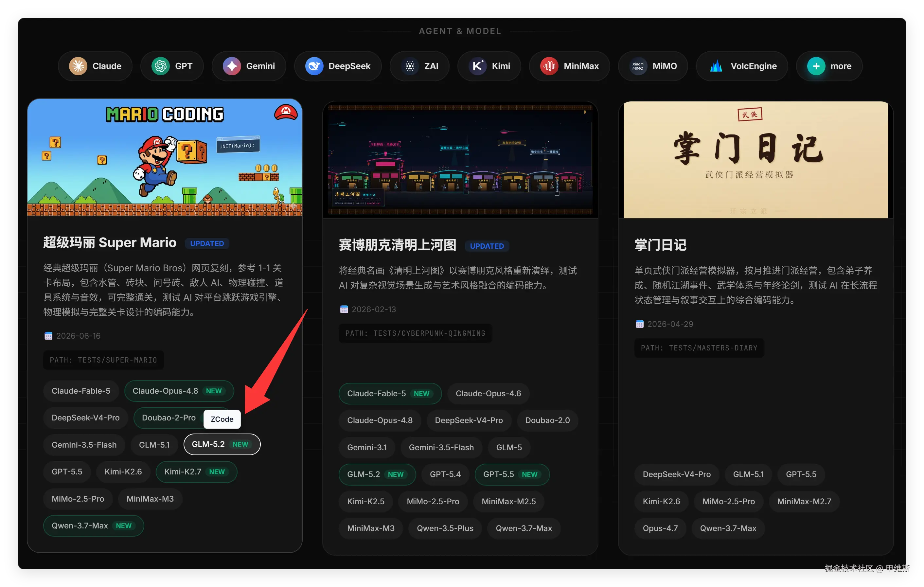The width and height of the screenshot is (924, 587).
Task: Pick the Qwen-3.5-Plus tag
Action: coord(445,529)
